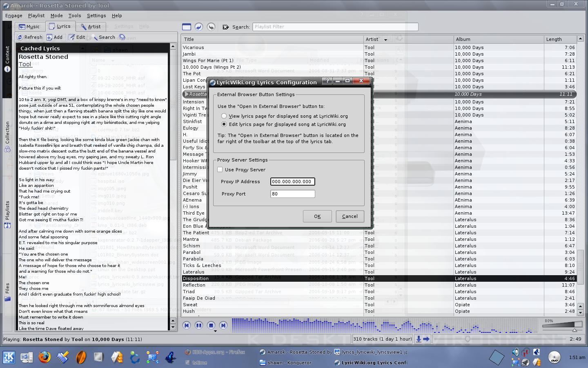Open the Engage menu

point(14,16)
